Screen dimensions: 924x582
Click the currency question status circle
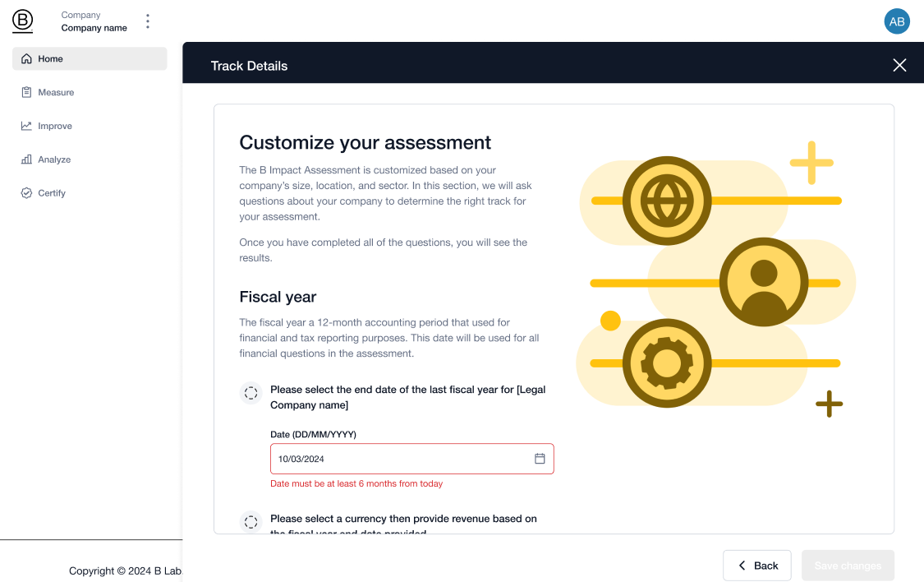[x=251, y=522]
